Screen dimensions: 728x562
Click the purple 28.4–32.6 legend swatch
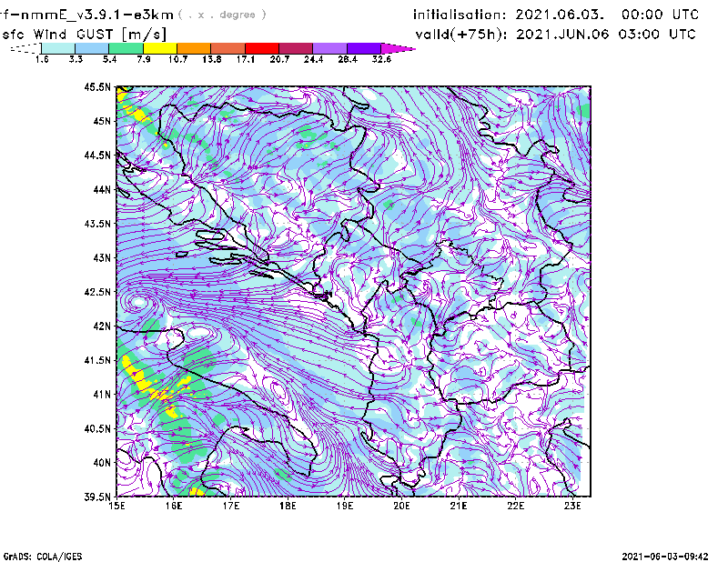tap(363, 48)
